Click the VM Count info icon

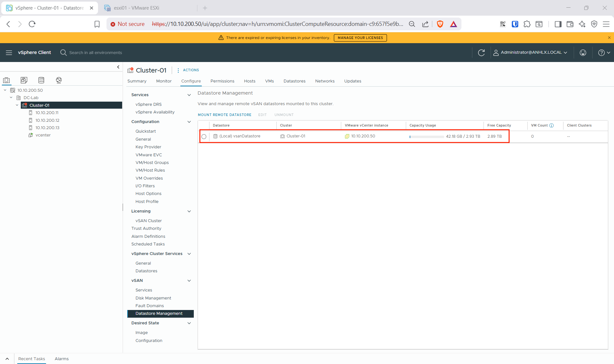551,125
